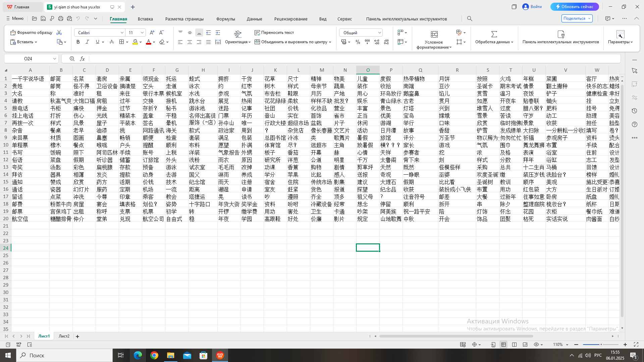Switch to sheet tab Лист2
The height and width of the screenshot is (362, 644).
click(64, 336)
